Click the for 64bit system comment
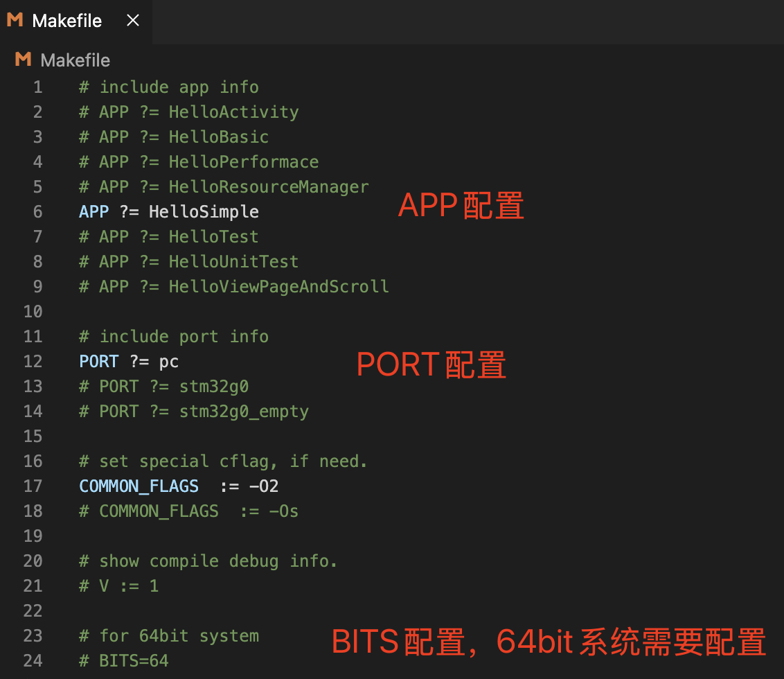The width and height of the screenshot is (784, 679). click(168, 635)
